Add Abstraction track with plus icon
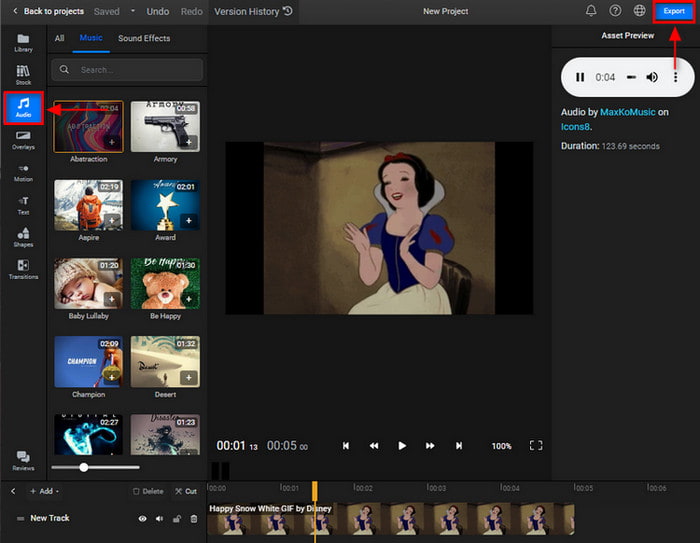This screenshot has height=543, width=700. (112, 142)
